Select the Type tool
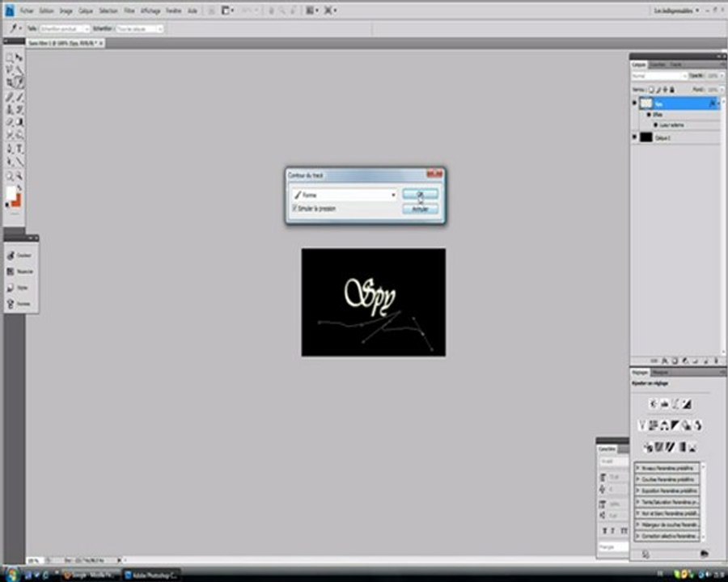 tap(19, 149)
